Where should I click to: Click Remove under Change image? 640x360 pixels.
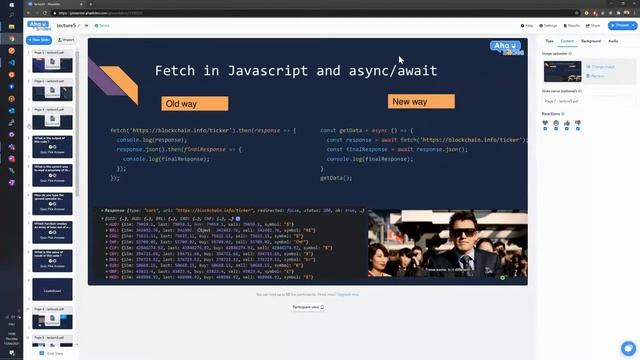(x=595, y=76)
